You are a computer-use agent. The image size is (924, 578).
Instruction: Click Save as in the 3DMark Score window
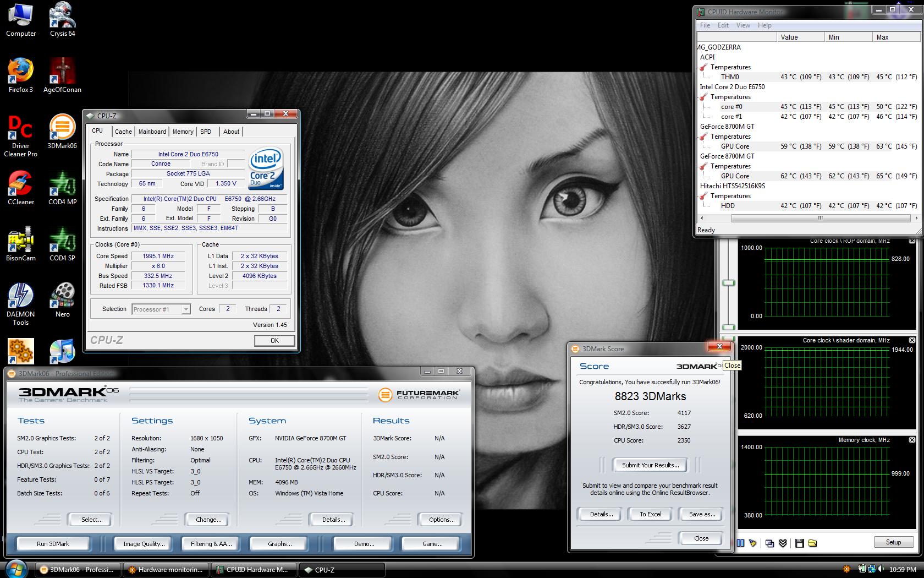[702, 514]
